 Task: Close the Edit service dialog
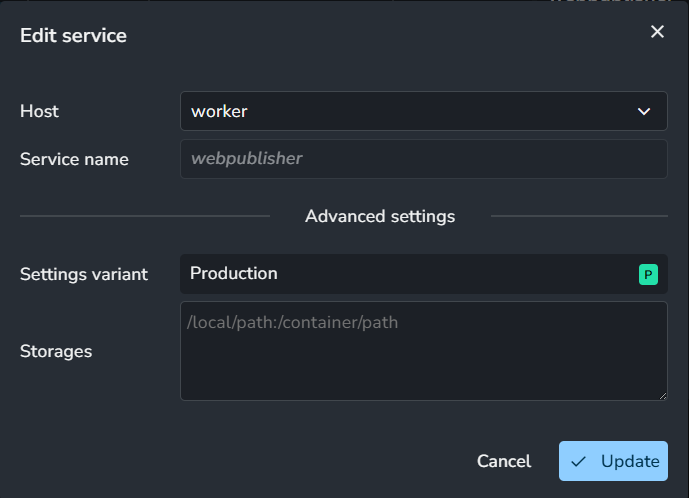(x=657, y=32)
